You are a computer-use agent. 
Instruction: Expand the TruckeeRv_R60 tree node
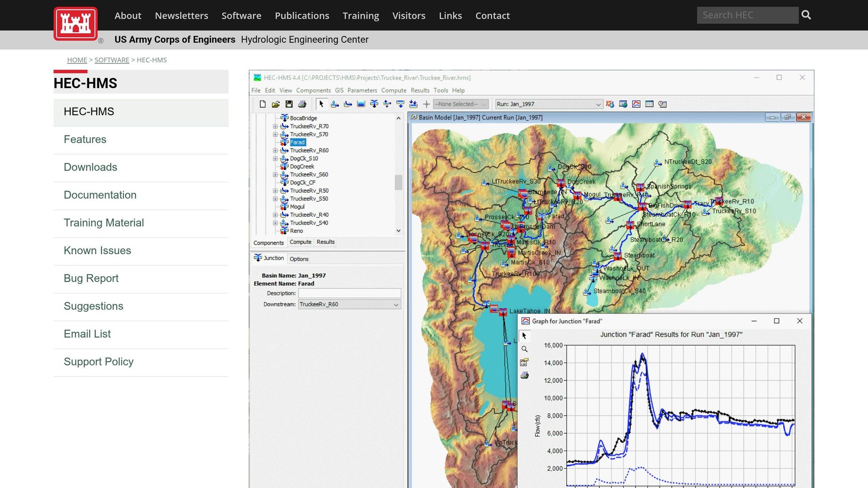275,150
